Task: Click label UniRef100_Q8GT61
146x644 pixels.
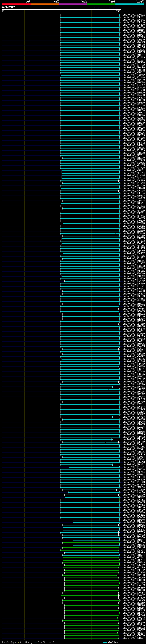Action: point(134,341)
